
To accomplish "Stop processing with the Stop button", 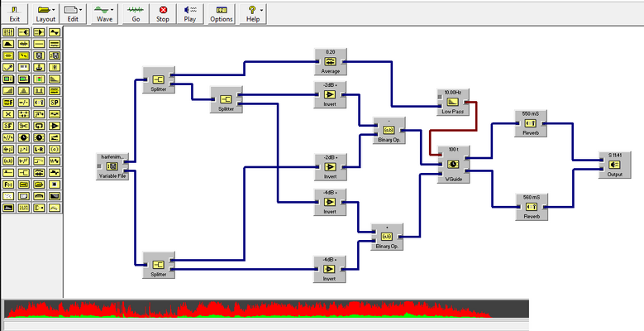I will (x=163, y=14).
